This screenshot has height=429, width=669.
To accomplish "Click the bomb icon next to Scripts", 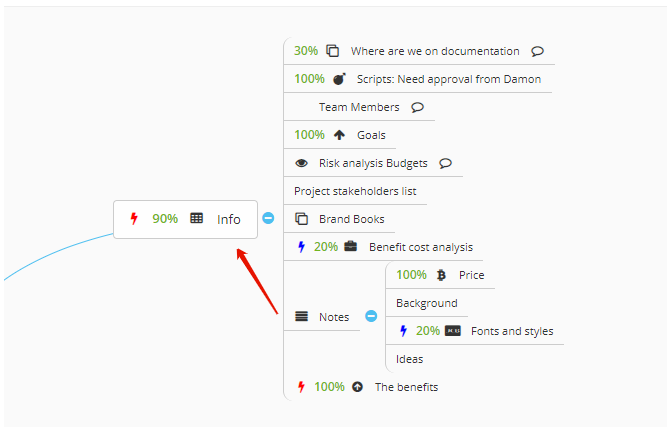I will (339, 79).
